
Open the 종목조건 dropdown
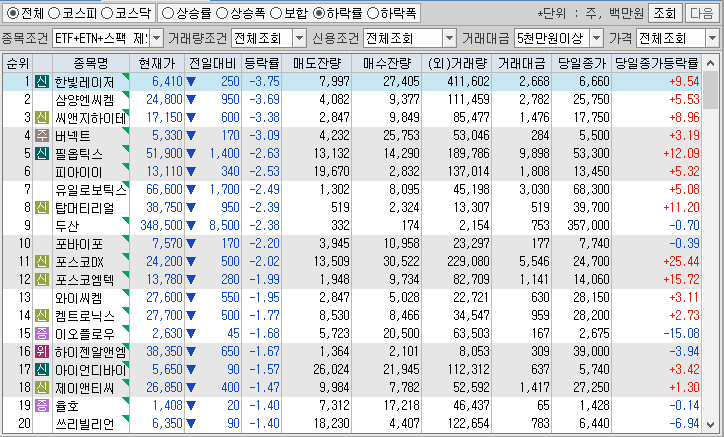point(157,38)
